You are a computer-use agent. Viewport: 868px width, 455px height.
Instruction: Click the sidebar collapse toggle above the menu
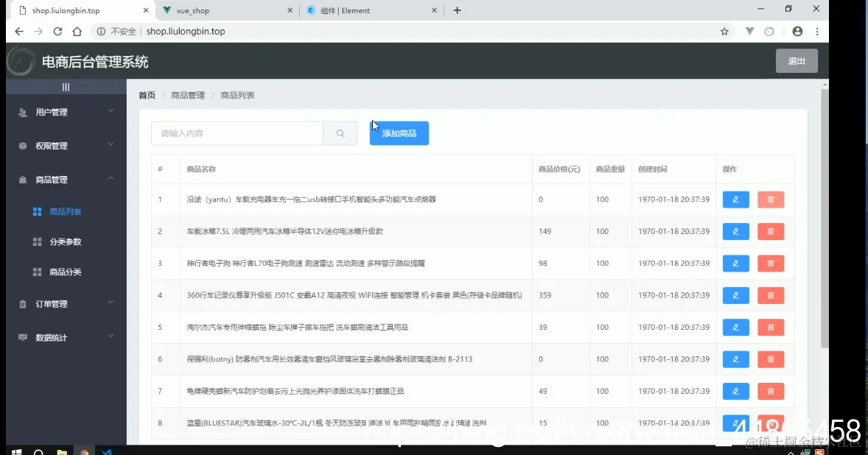66,86
